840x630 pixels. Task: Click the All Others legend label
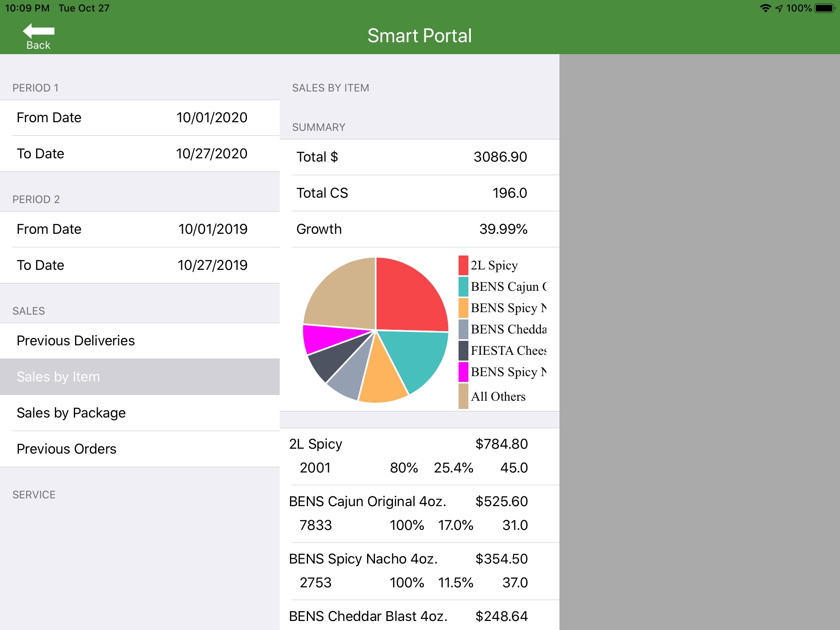(x=498, y=397)
